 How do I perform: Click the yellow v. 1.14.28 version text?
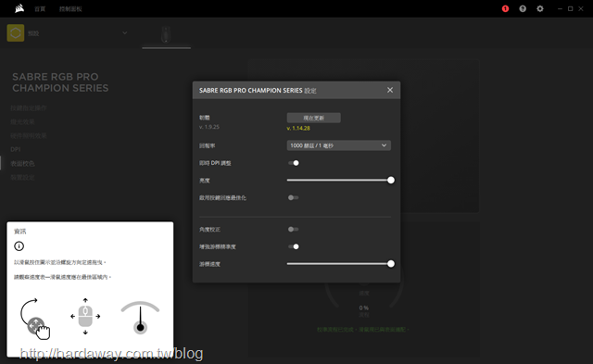point(298,129)
